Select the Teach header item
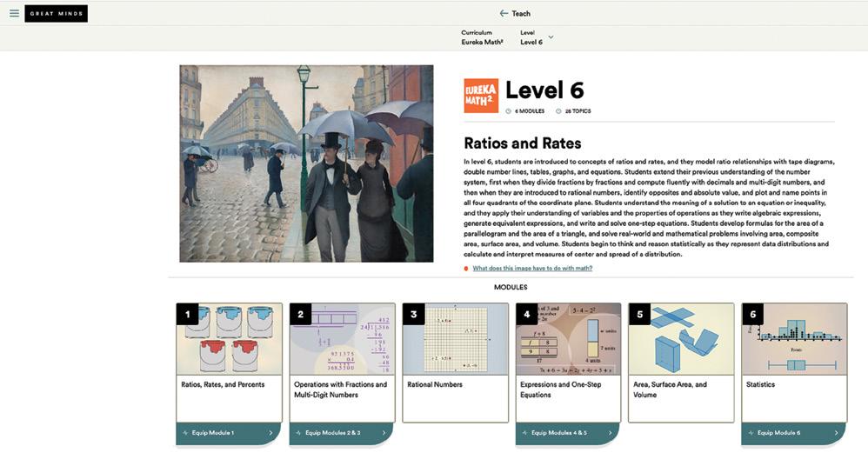This screenshot has height=466, width=868. point(521,14)
